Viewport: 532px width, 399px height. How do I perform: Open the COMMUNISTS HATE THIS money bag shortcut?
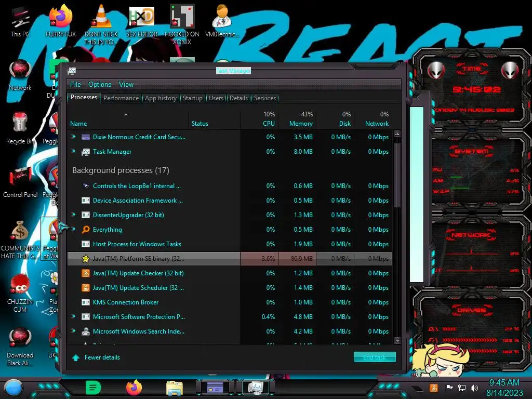(x=20, y=240)
